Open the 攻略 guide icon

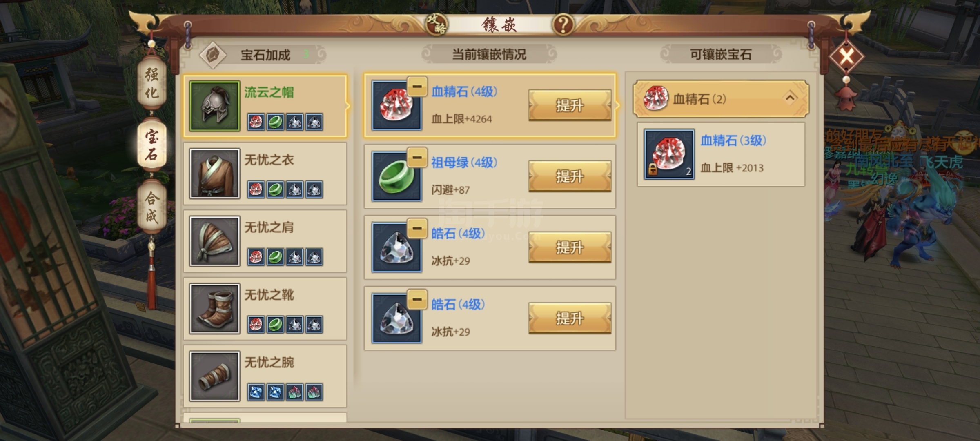437,25
